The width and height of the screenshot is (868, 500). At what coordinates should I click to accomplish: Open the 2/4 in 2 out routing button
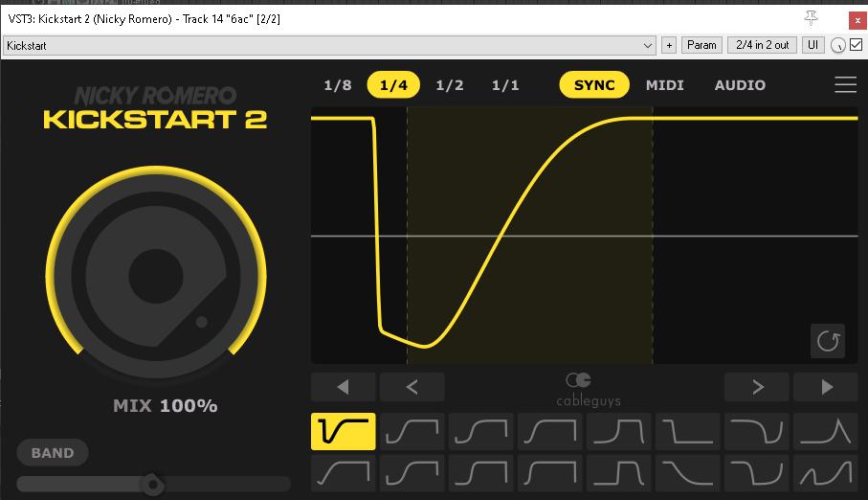[763, 45]
